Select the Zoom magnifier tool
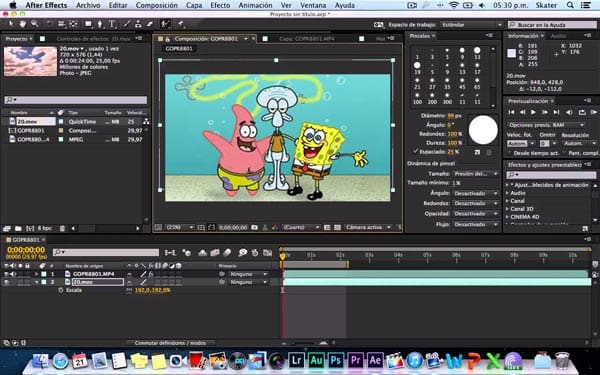The image size is (600, 375). pyautogui.click(x=35, y=24)
